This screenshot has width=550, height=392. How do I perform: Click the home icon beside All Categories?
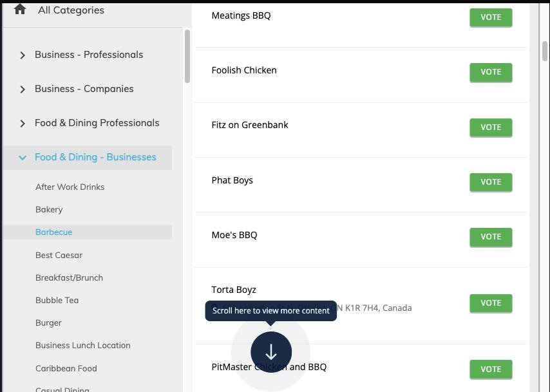[x=20, y=9]
